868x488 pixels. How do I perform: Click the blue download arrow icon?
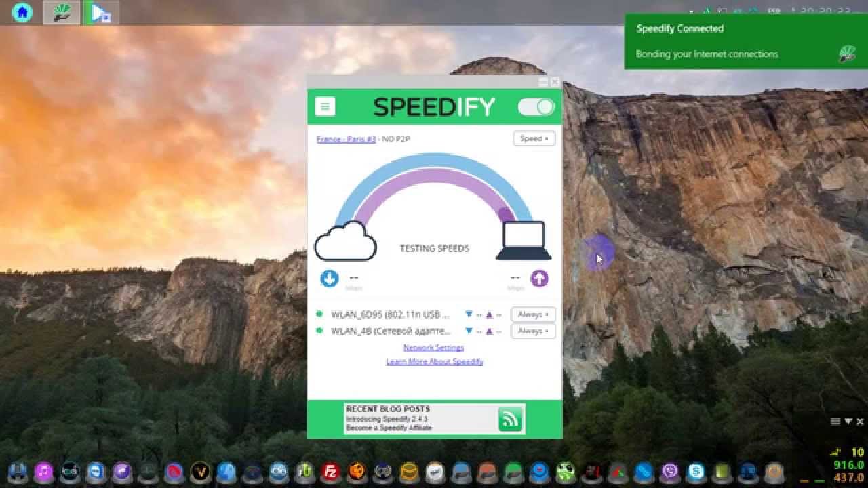click(330, 279)
